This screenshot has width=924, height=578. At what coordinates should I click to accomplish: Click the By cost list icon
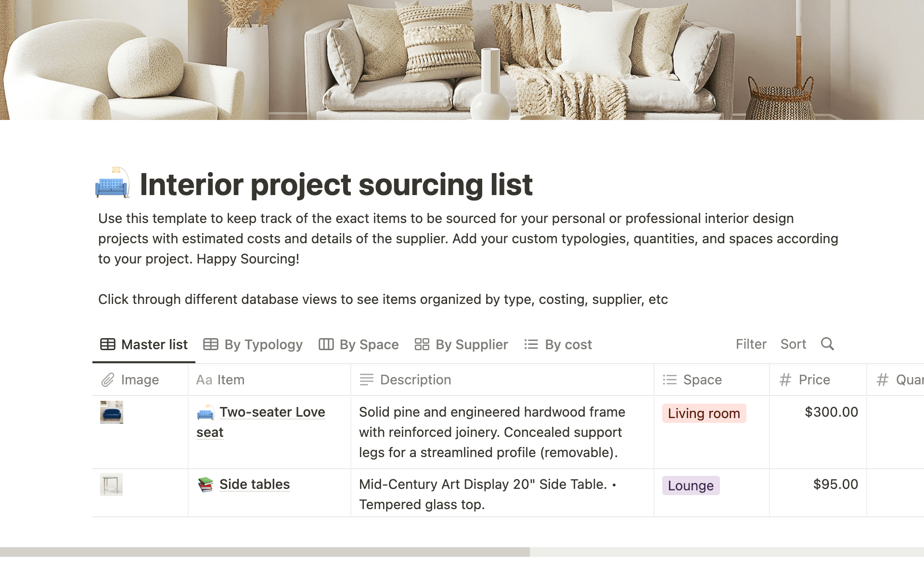tap(531, 344)
